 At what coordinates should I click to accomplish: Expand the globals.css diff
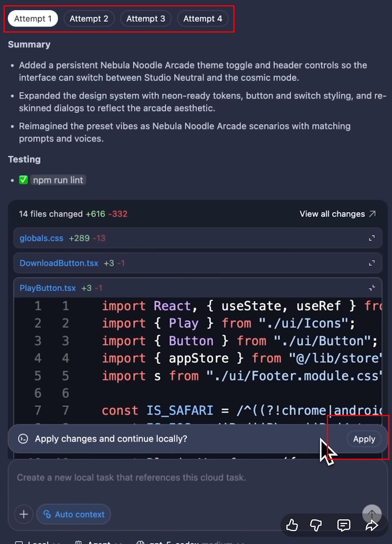click(371, 238)
